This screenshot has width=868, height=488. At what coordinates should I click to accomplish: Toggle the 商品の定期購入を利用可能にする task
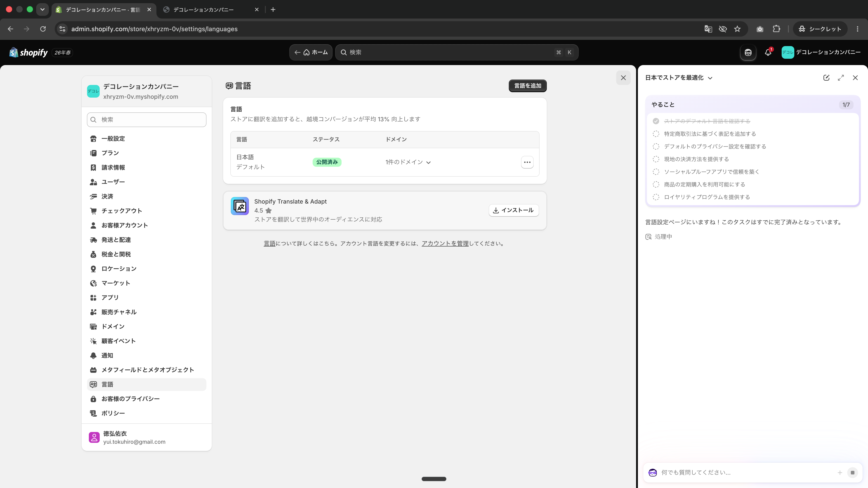(x=656, y=185)
